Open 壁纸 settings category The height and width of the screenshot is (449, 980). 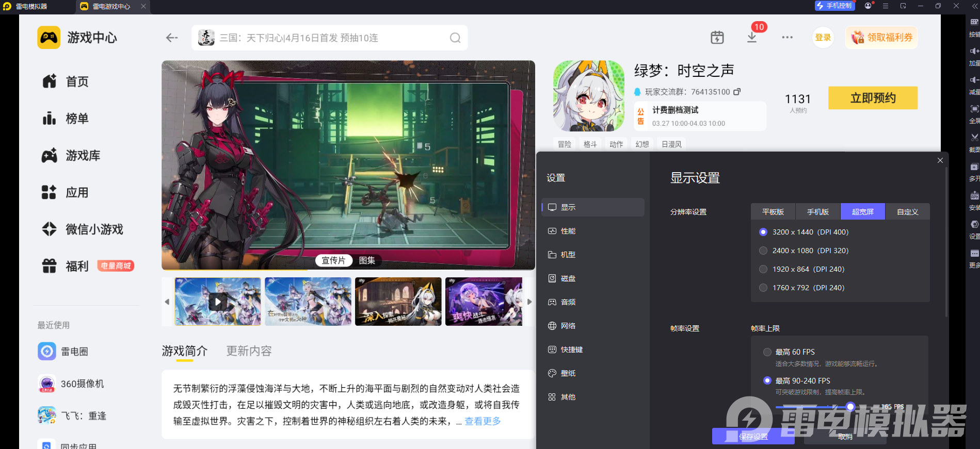tap(593, 373)
